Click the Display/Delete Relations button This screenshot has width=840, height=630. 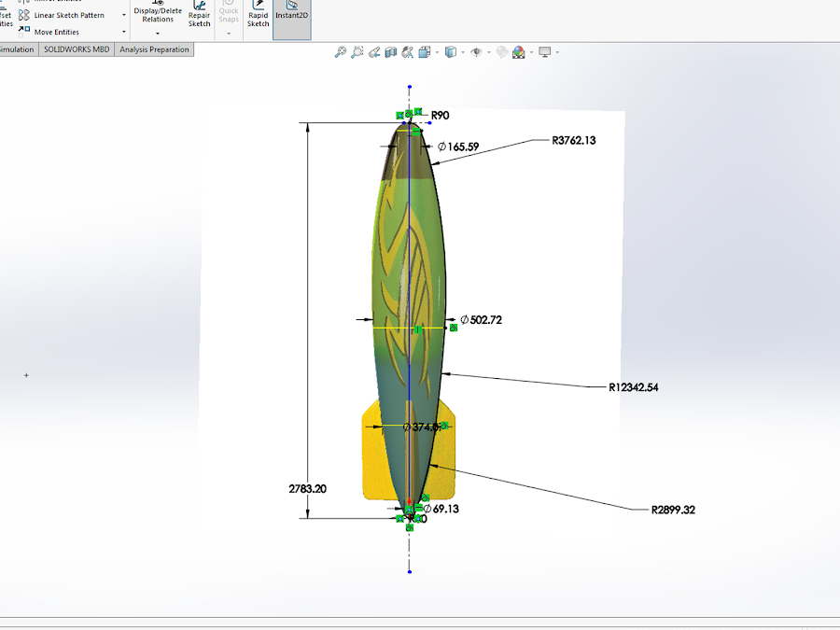tap(158, 14)
